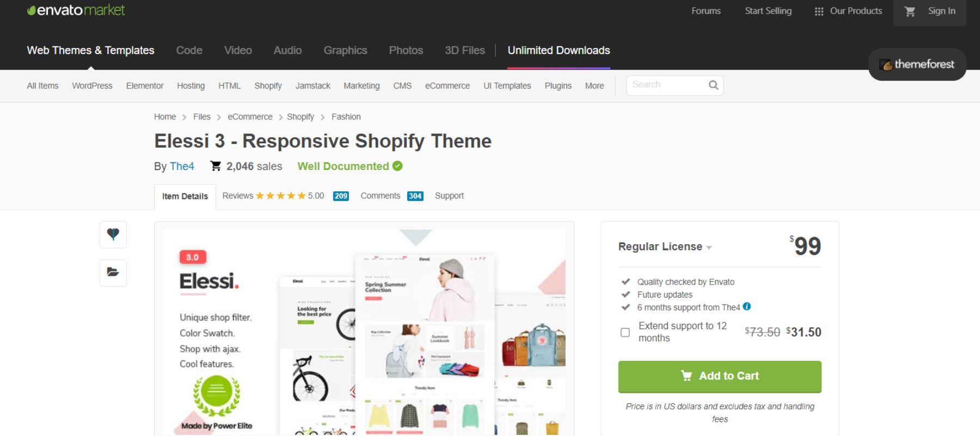This screenshot has width=980, height=436.
Task: Click Elementor category
Action: point(145,86)
